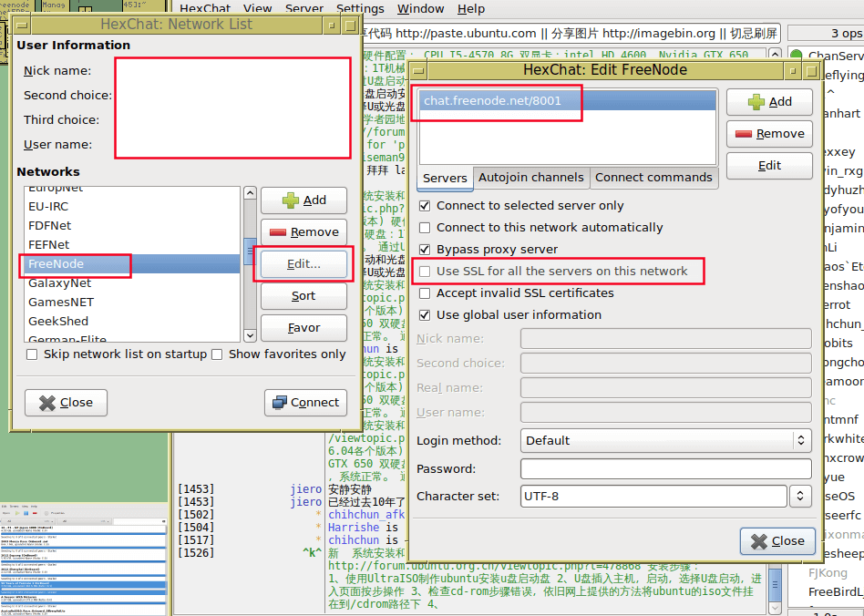Switch to the Servers tab

tap(446, 179)
